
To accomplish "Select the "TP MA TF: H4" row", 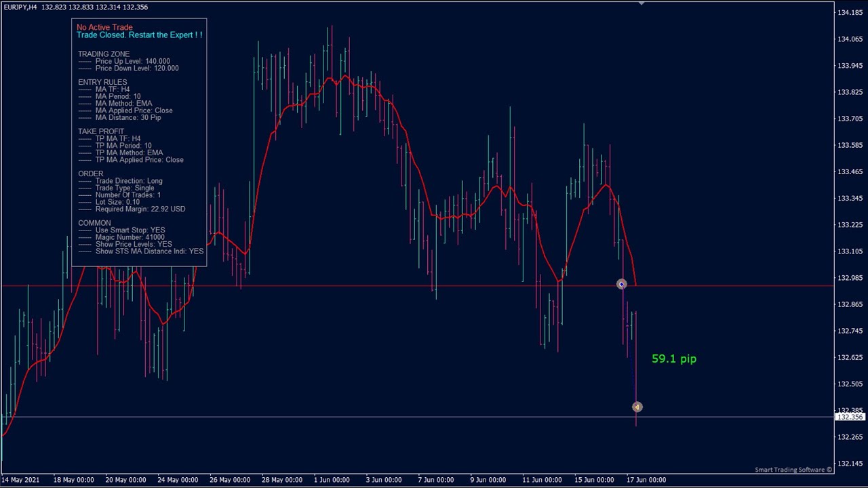I will point(109,139).
